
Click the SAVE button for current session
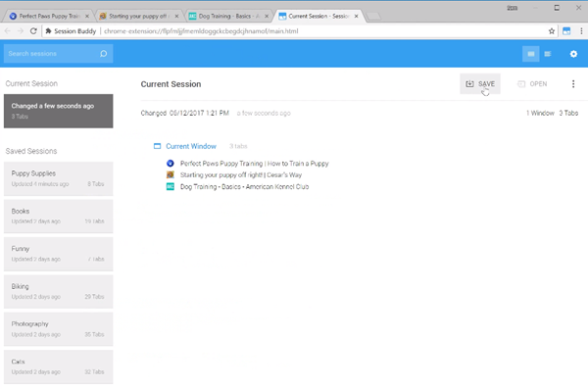pyautogui.click(x=480, y=83)
